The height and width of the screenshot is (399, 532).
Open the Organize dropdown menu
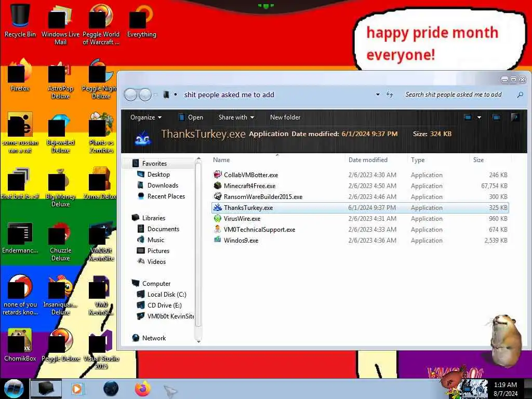tap(146, 117)
